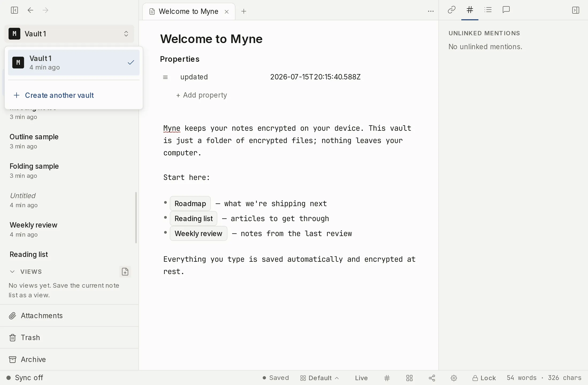Click the updated property menu icon
This screenshot has height=385, width=588.
click(165, 77)
